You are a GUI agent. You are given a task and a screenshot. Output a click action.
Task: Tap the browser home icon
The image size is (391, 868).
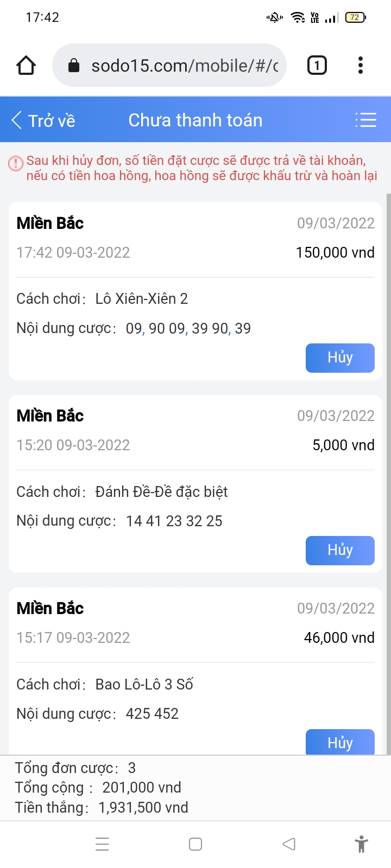[26, 66]
